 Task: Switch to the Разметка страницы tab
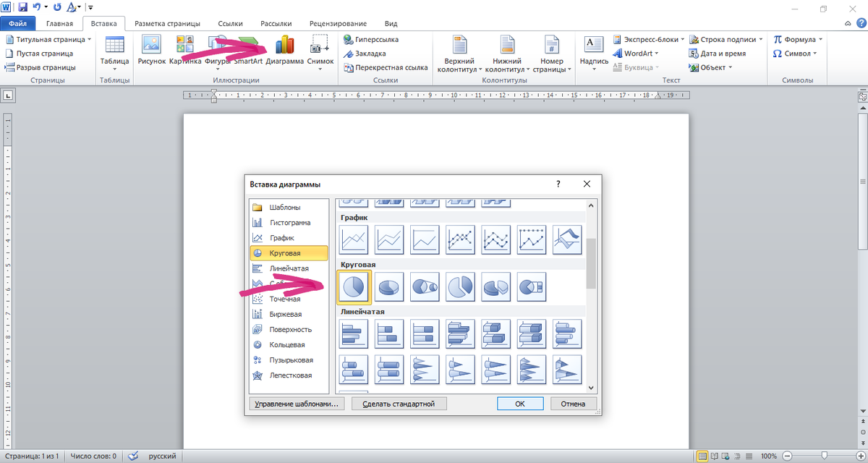point(167,24)
